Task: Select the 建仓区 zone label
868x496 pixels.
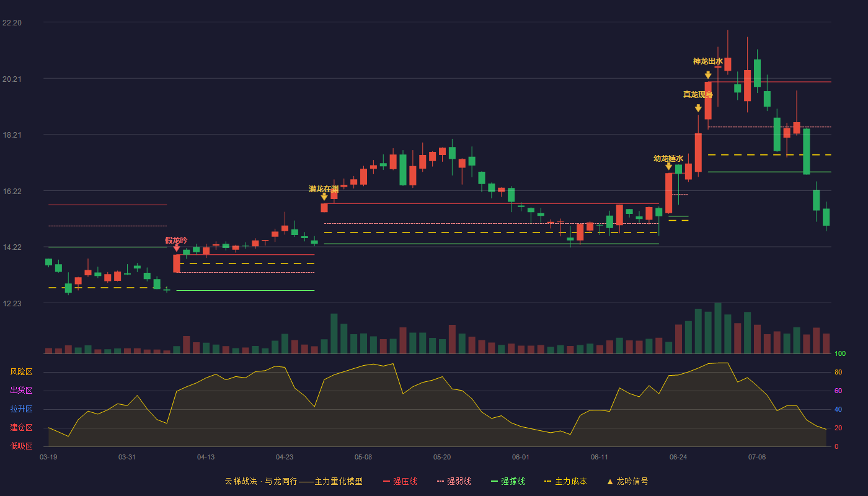Action: click(22, 428)
